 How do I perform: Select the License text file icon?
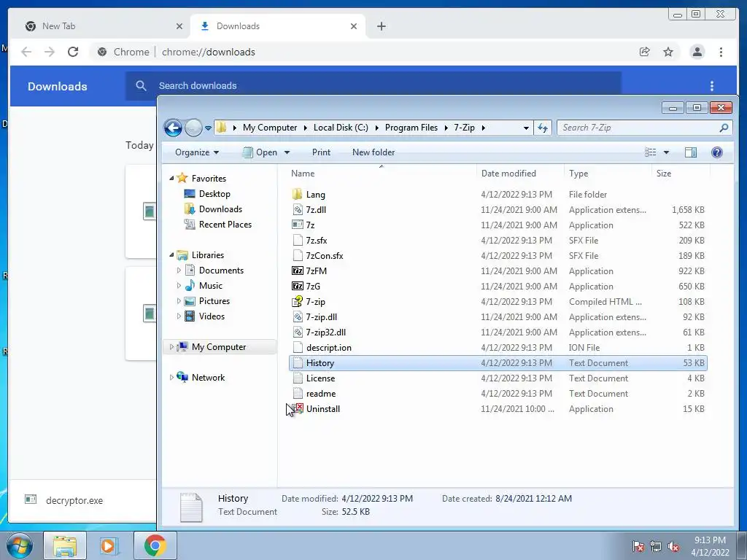tap(298, 378)
